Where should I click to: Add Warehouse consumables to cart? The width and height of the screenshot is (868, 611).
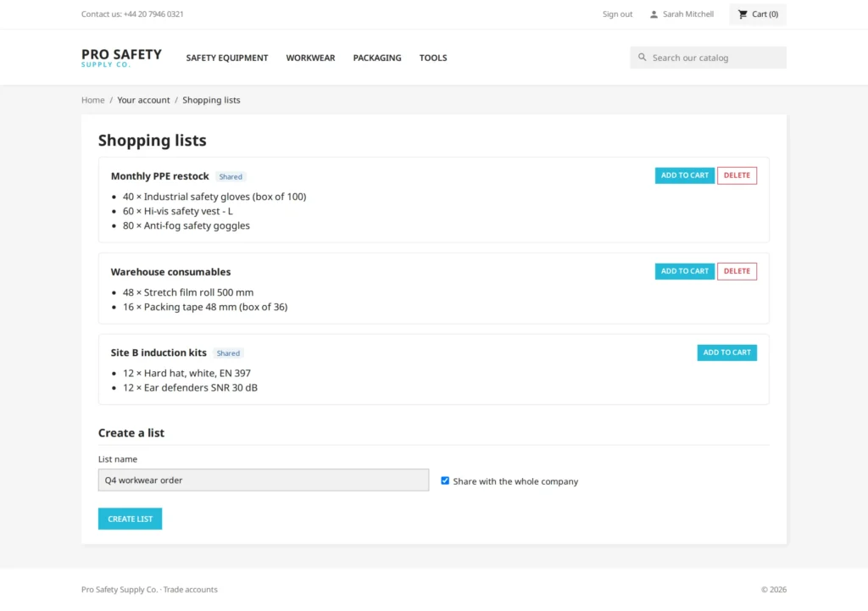685,271
